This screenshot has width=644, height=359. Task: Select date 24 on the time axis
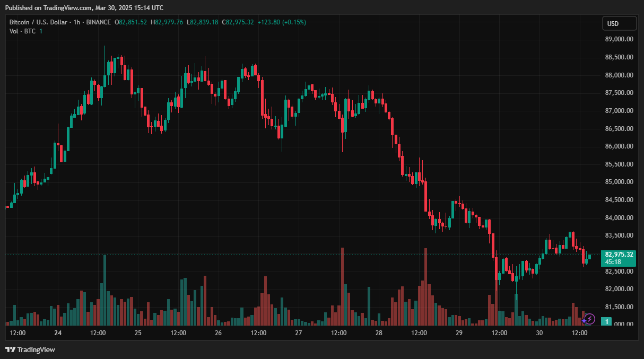pos(58,333)
